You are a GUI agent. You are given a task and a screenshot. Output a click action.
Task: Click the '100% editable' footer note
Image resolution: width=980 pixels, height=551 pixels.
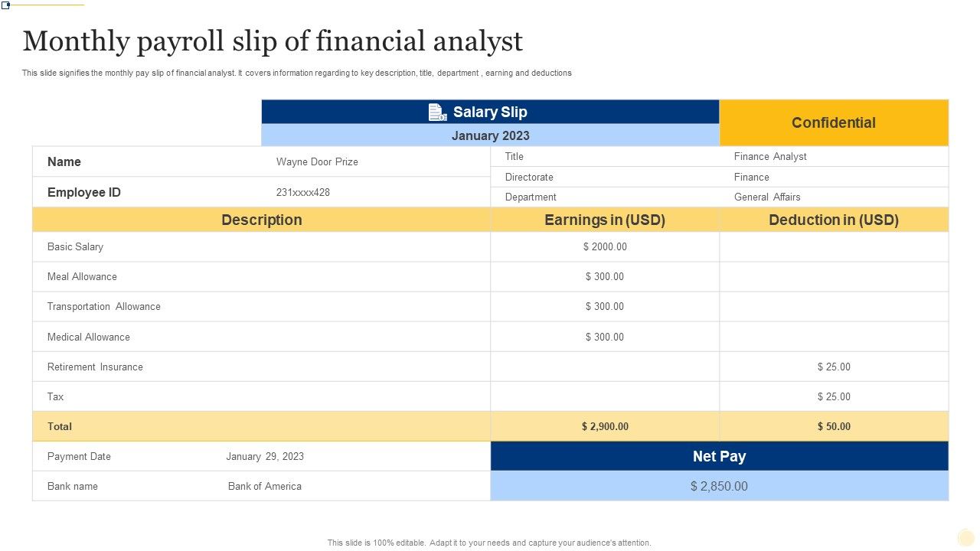click(x=490, y=543)
